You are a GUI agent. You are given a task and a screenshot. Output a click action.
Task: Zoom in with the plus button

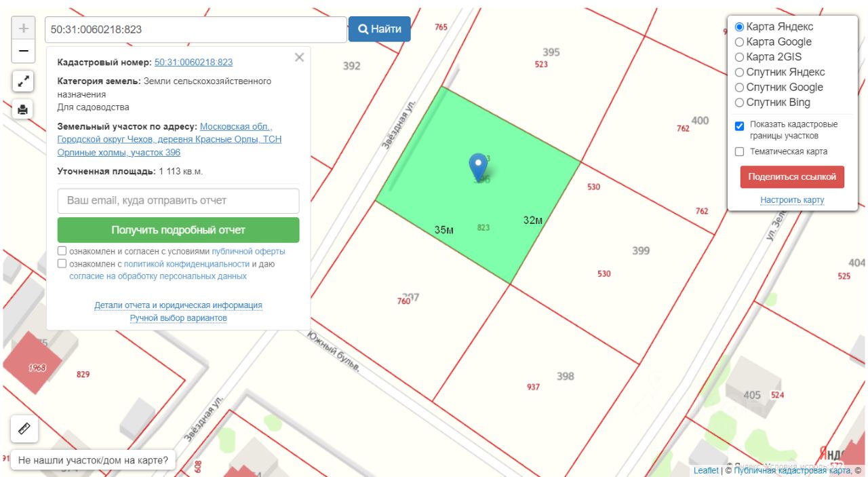(x=24, y=28)
